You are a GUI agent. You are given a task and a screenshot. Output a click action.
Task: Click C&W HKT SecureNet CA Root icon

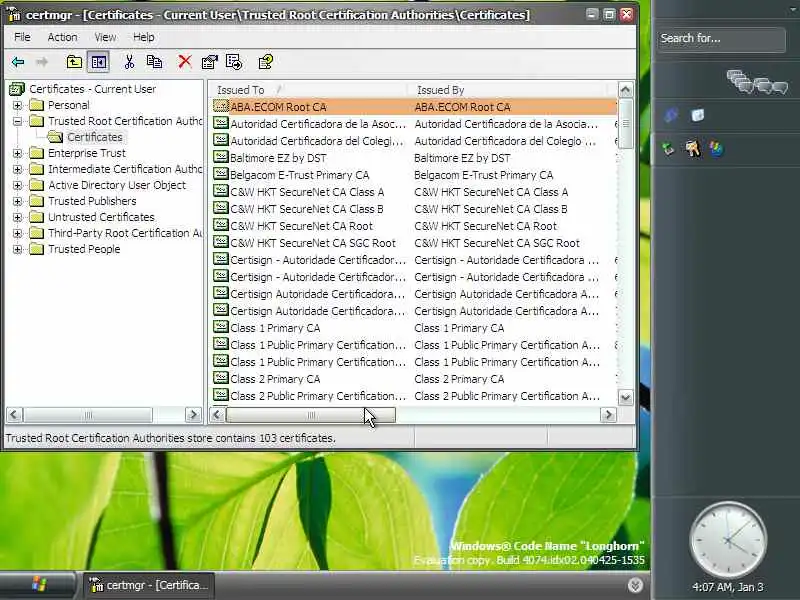tap(220, 225)
